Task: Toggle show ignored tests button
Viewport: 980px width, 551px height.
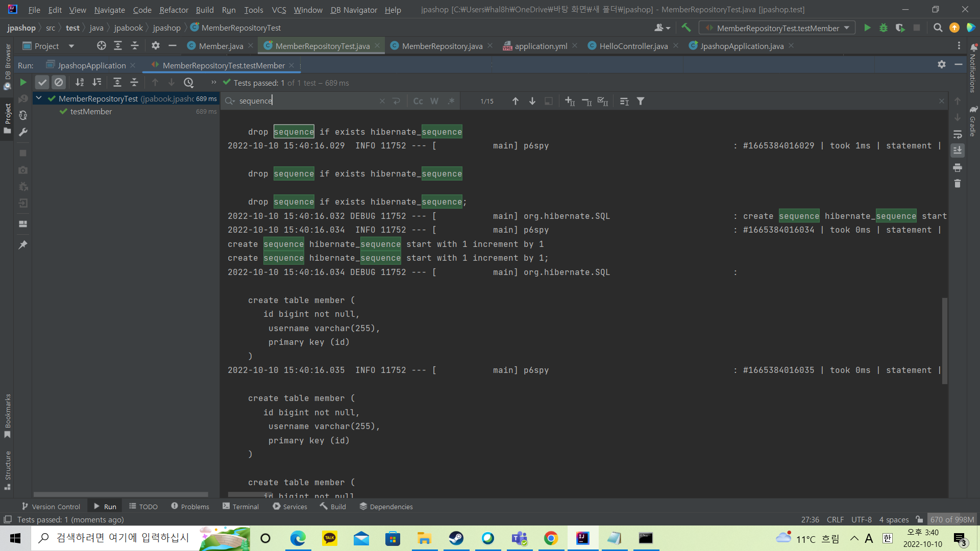Action: [59, 82]
